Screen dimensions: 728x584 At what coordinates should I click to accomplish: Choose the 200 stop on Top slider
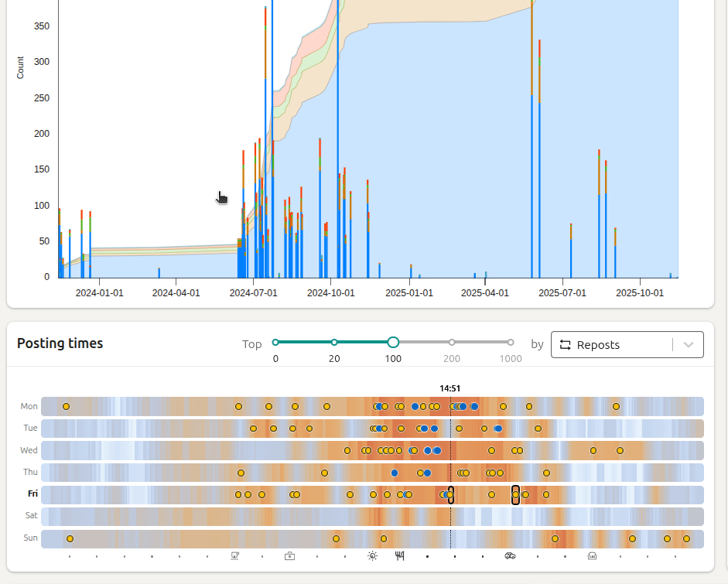[452, 342]
